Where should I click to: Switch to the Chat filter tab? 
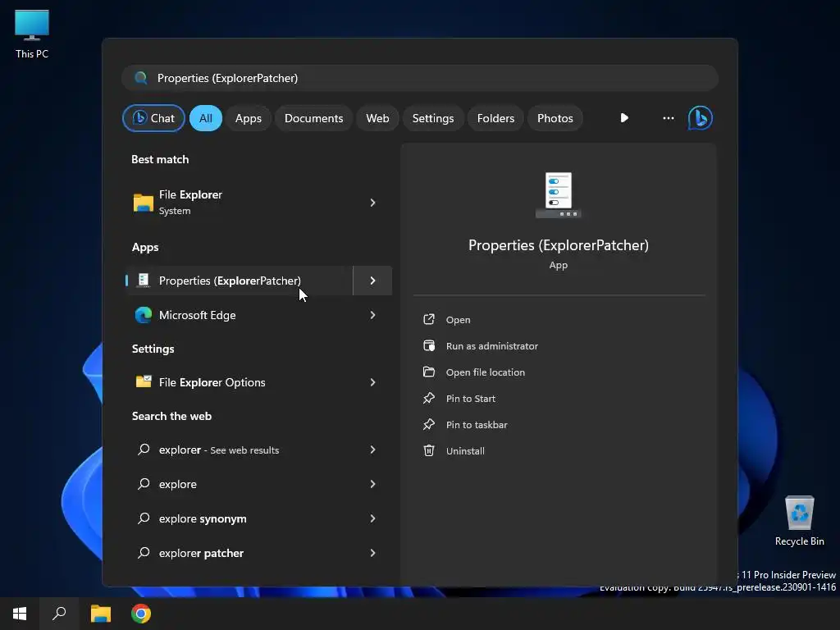point(153,118)
